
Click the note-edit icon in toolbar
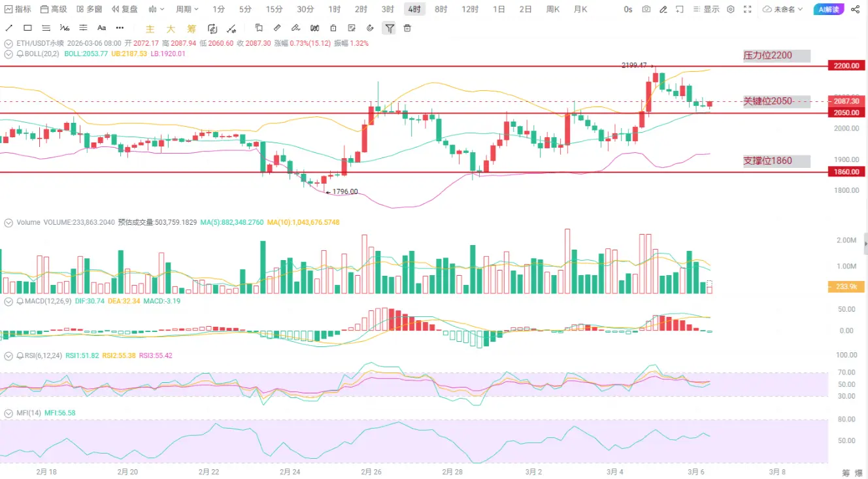[x=352, y=28]
